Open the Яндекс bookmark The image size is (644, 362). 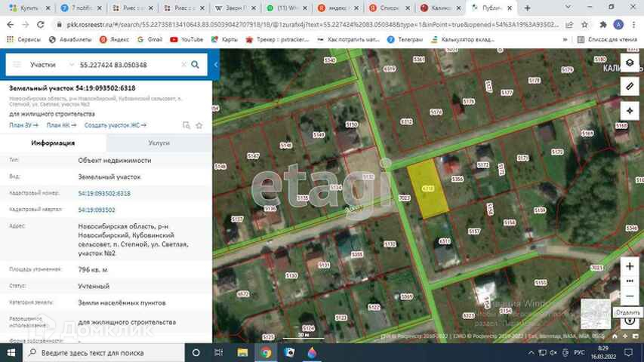[114, 39]
